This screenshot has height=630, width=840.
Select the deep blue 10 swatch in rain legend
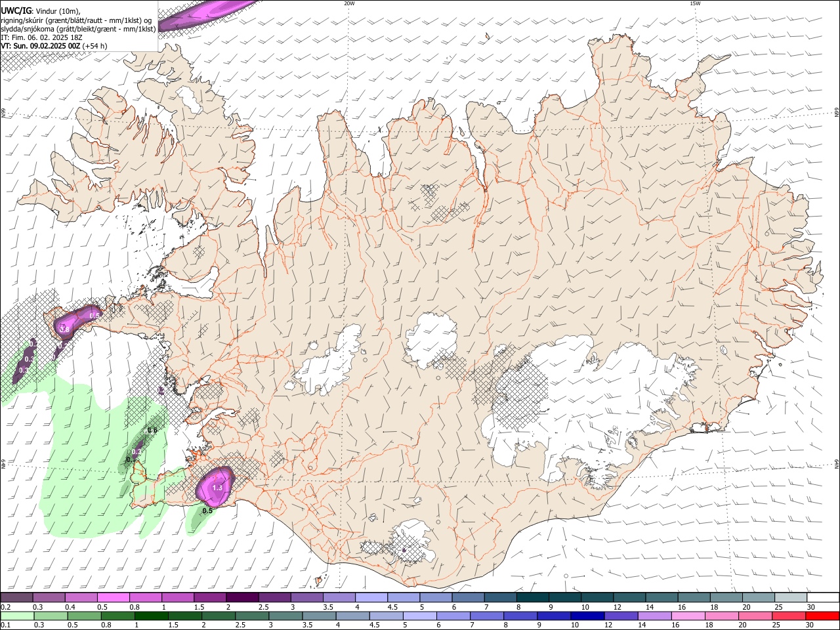coord(587,616)
